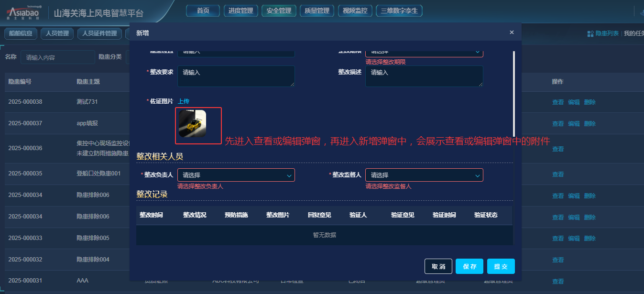Click 查看 for the 隐患排除004 row
644x294 pixels.
point(558,260)
